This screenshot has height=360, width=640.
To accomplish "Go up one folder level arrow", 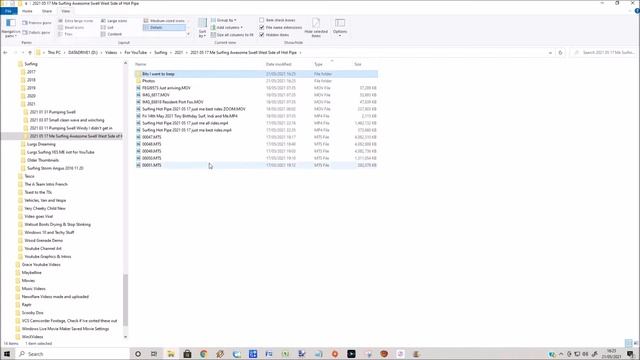I will tap(30, 53).
